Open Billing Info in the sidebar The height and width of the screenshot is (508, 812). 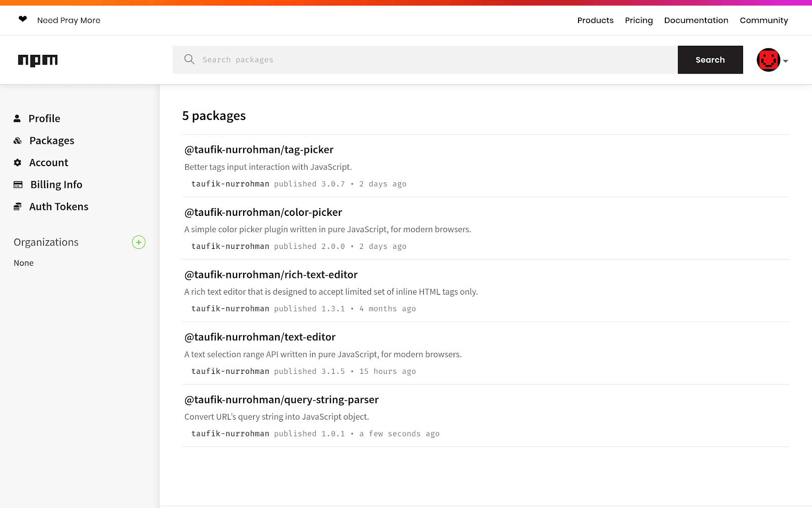56,184
